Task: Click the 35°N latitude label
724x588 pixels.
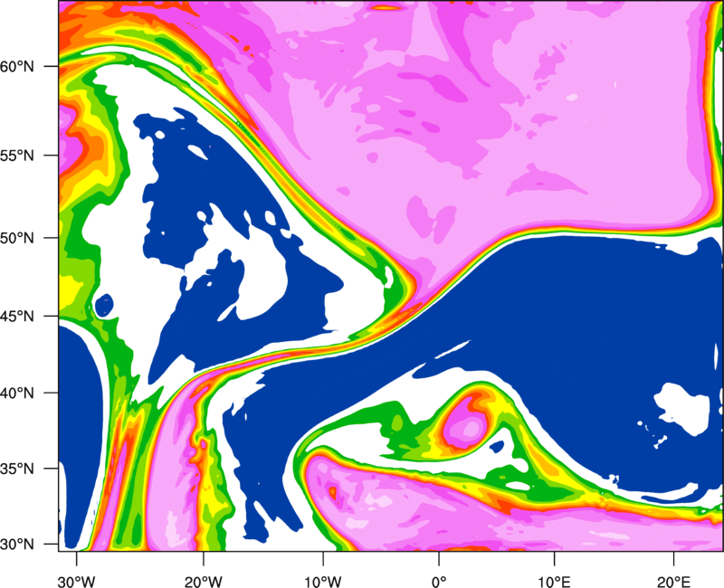Action: (x=17, y=469)
